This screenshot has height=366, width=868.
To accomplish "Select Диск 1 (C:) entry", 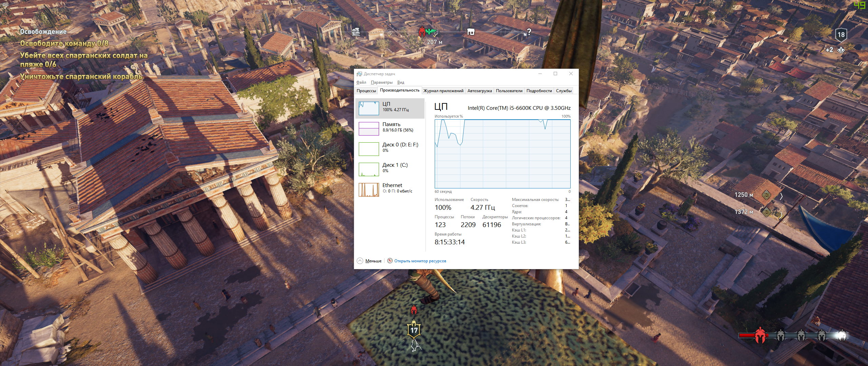I will tap(390, 169).
